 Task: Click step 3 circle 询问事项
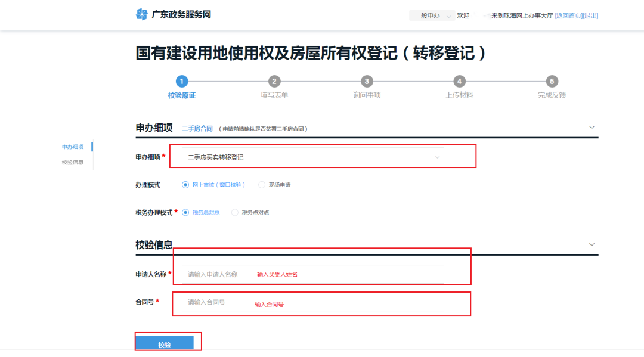pyautogui.click(x=367, y=82)
